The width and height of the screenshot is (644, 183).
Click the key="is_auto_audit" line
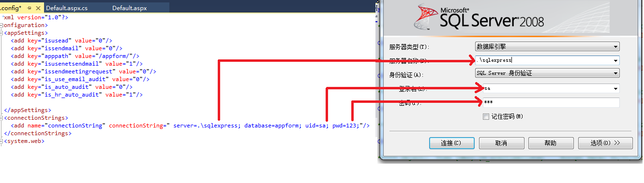click(x=72, y=87)
